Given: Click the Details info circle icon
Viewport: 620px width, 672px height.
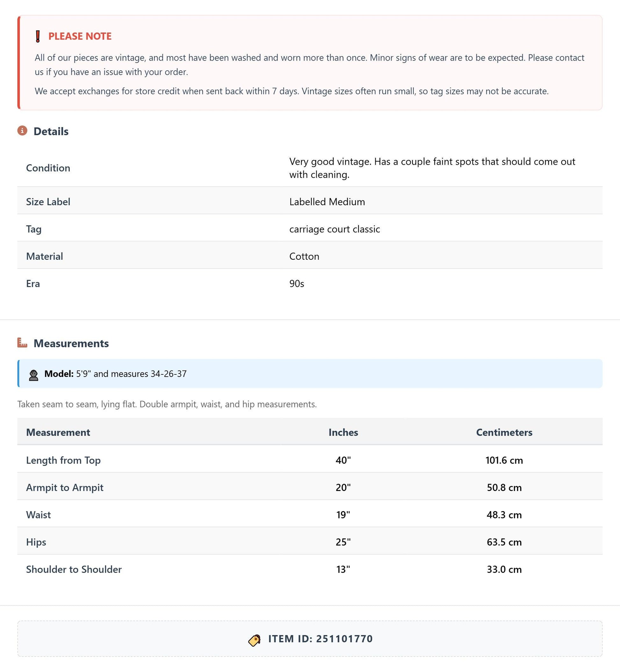Looking at the screenshot, I should click(23, 131).
